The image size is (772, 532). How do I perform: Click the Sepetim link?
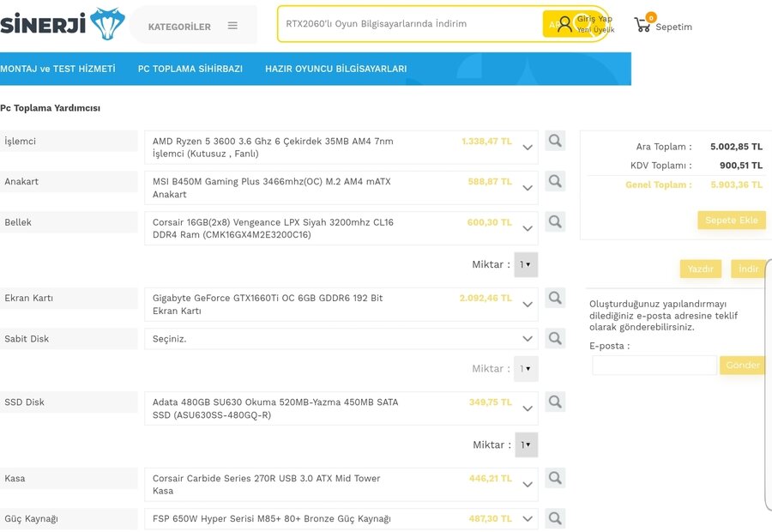[x=673, y=27]
